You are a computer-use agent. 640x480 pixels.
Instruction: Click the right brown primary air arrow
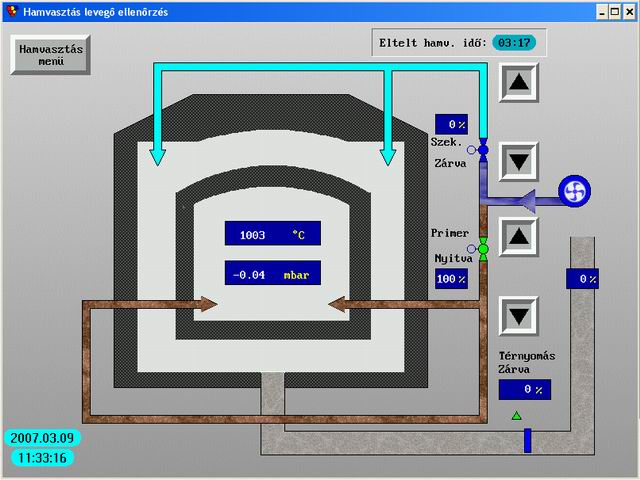(338, 304)
